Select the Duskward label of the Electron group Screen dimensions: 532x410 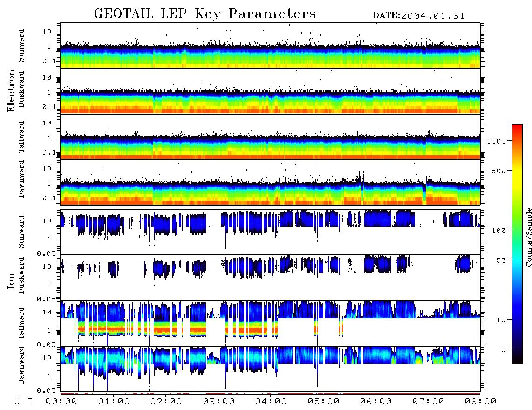[x=22, y=89]
